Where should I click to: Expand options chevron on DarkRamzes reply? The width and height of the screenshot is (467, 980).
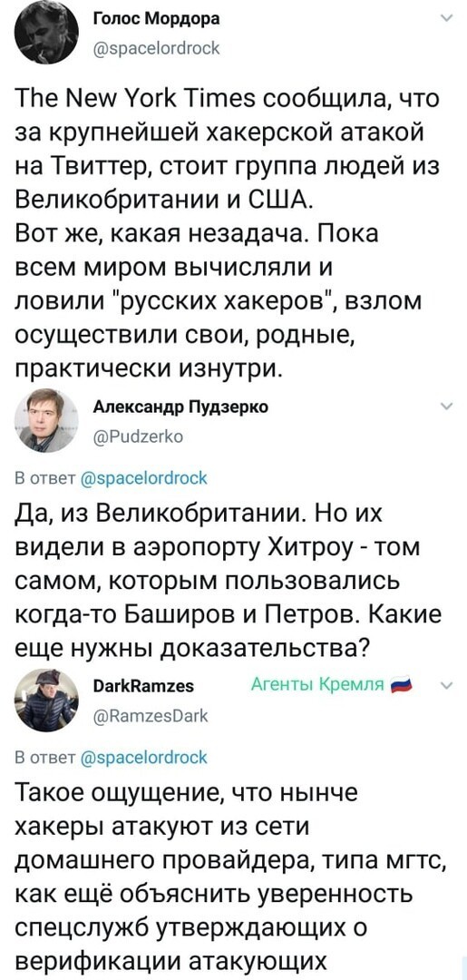(446, 686)
